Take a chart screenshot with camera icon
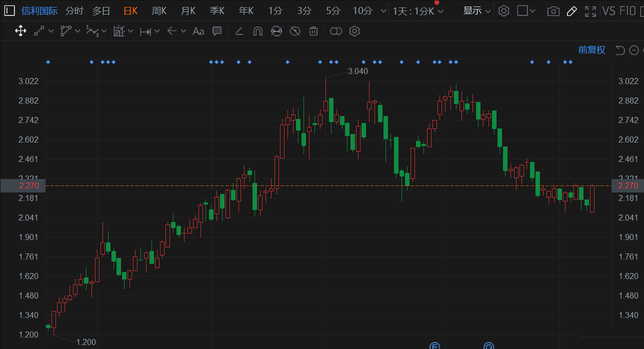This screenshot has width=644, height=349. point(553,11)
